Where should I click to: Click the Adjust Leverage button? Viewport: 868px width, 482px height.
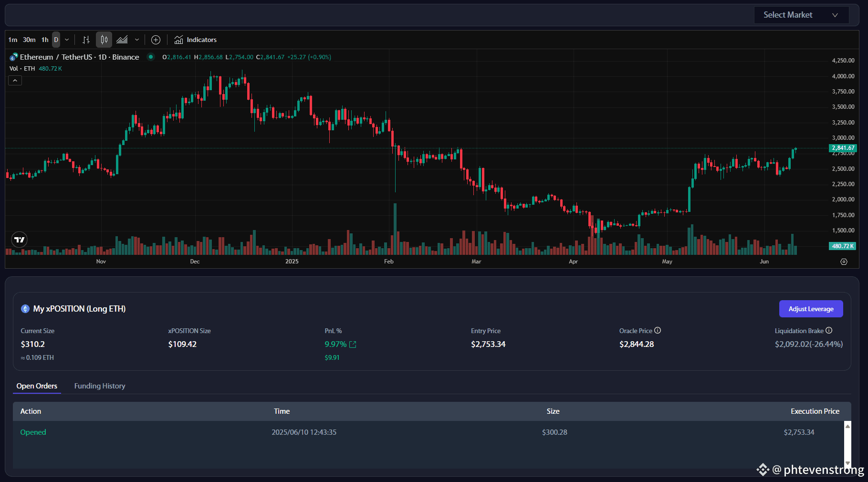pyautogui.click(x=811, y=309)
